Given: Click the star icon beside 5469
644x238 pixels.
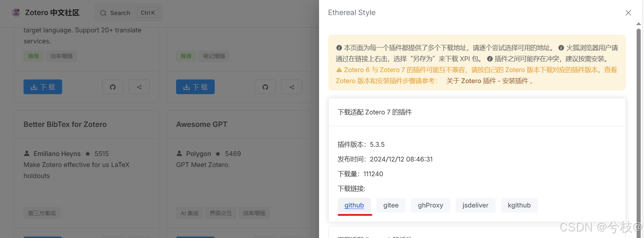Looking at the screenshot, I should click(x=218, y=153).
